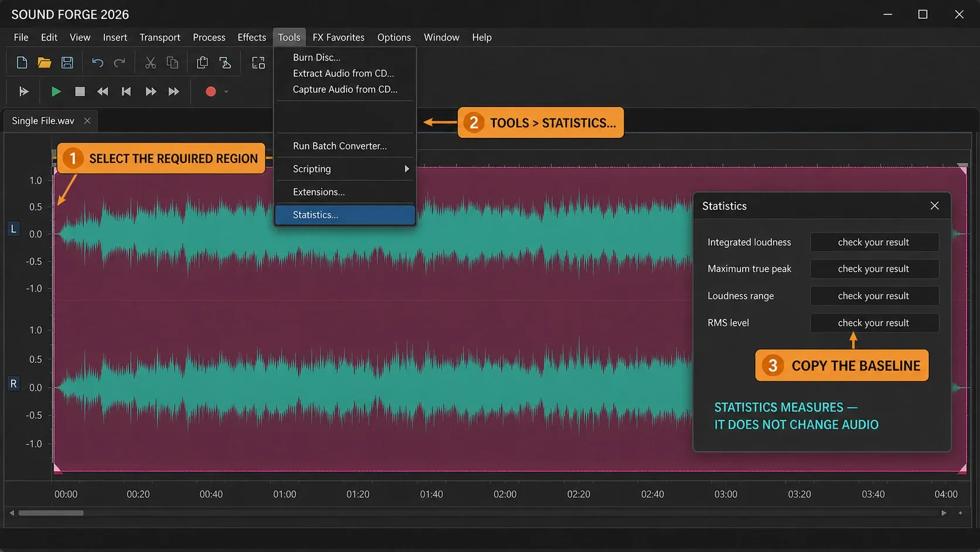Redo the last undone action
The height and width of the screenshot is (552, 980).
pos(120,62)
